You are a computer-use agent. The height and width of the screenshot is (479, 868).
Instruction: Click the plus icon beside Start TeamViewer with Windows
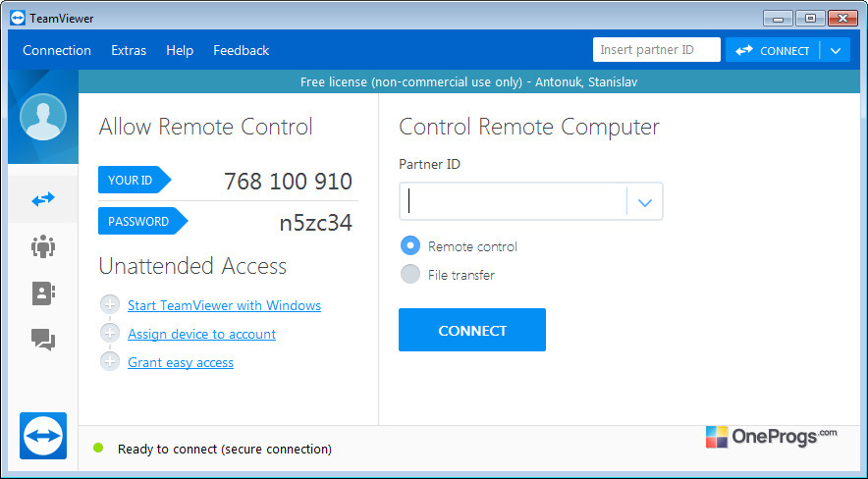pos(110,304)
